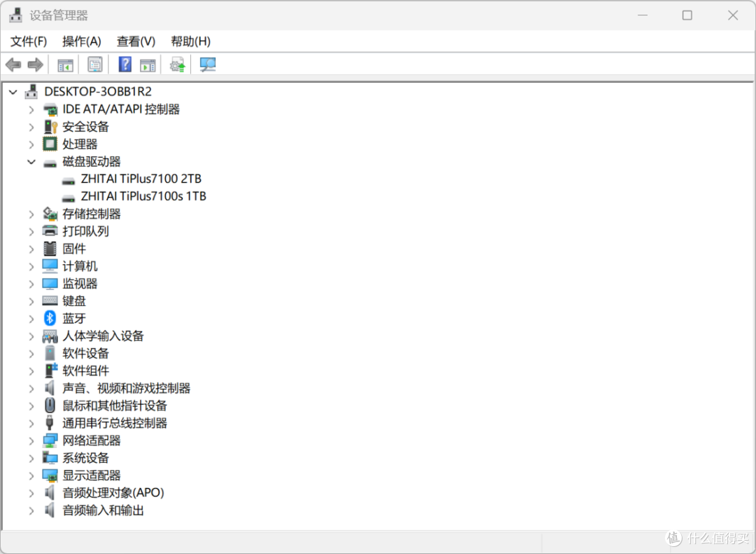
Task: Select ZHITAI TiPlus7100 2TB disk
Action: [x=141, y=179]
